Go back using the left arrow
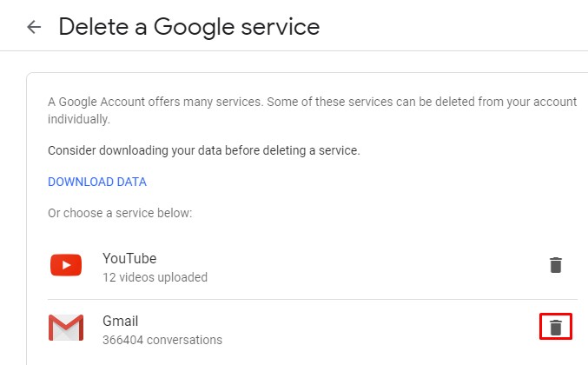 34,27
